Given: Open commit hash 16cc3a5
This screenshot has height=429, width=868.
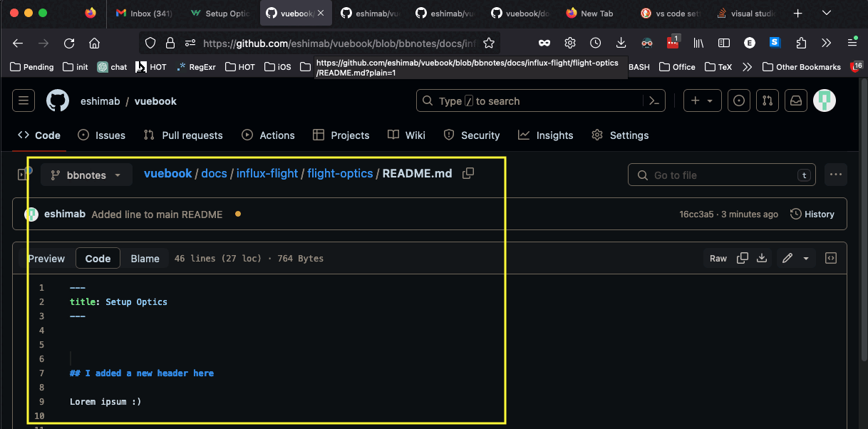Looking at the screenshot, I should click(695, 214).
